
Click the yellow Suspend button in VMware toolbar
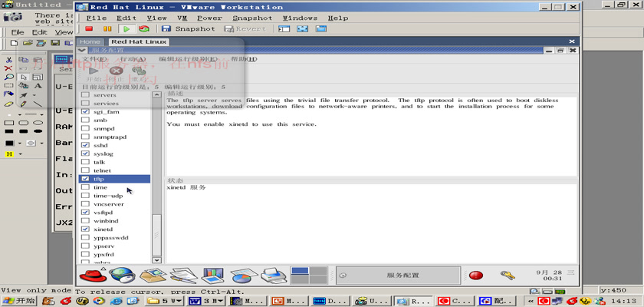pos(107,28)
